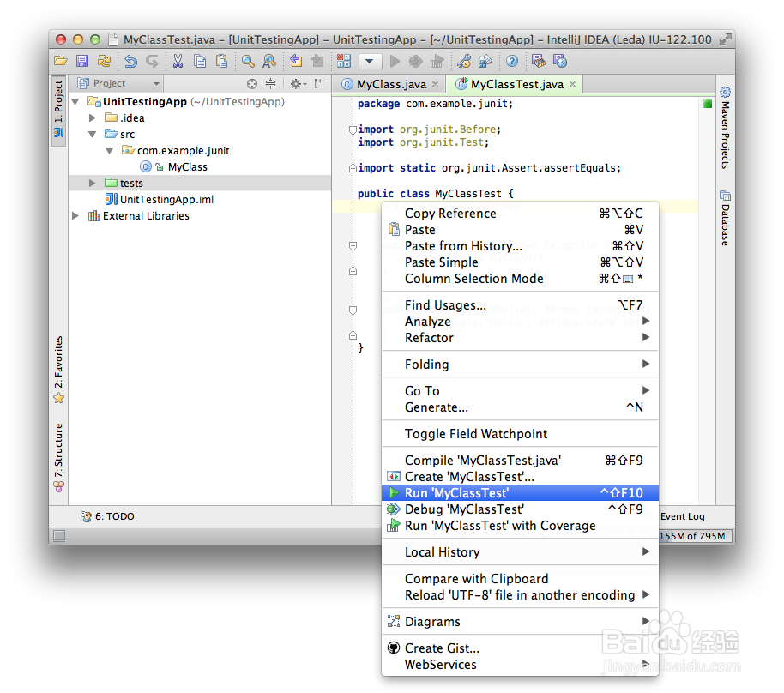784x693 pixels.
Task: Choose Create Gist... menu item
Action: [x=520, y=648]
